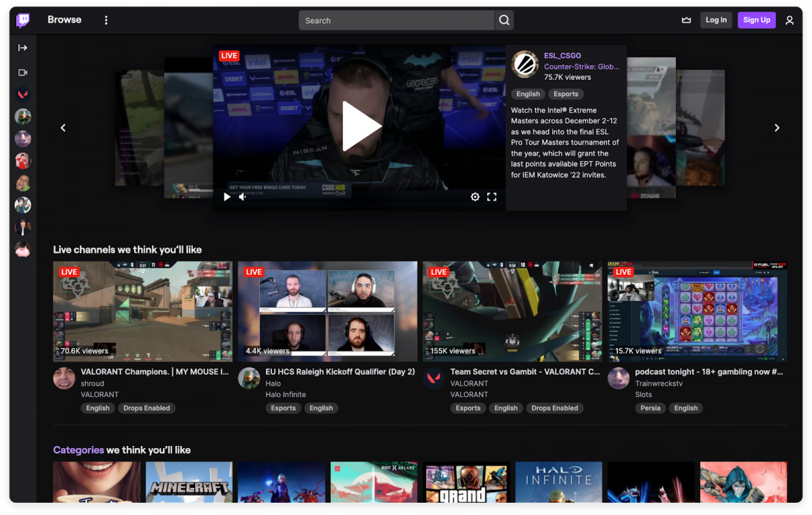Viewport: 812px width, 515px height.
Task: Click the followed channels camera icon
Action: [23, 72]
